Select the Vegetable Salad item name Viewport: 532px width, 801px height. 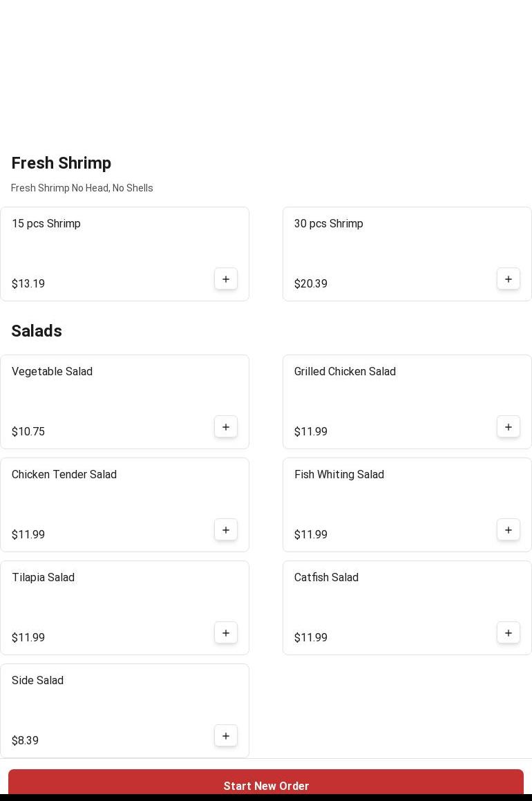(52, 372)
